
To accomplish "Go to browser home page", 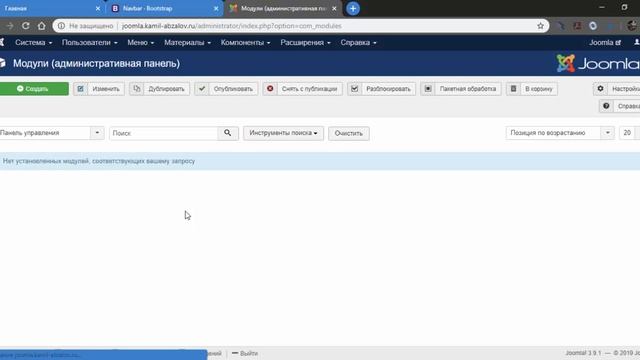I will (x=42, y=26).
